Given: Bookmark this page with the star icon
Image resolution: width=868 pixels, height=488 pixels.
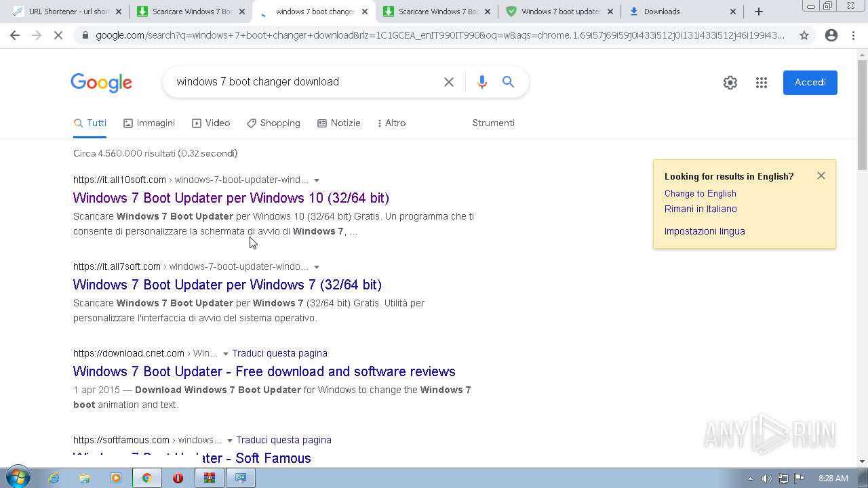Looking at the screenshot, I should pyautogui.click(x=804, y=35).
